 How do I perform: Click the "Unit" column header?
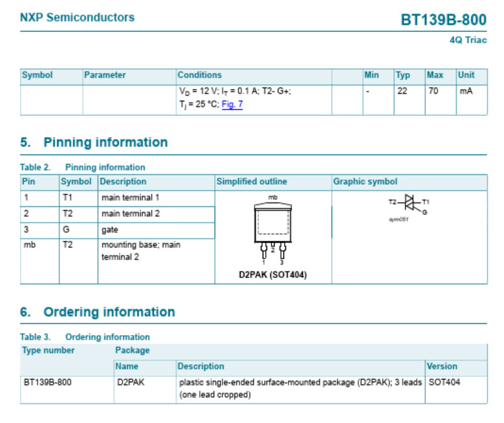tap(466, 75)
